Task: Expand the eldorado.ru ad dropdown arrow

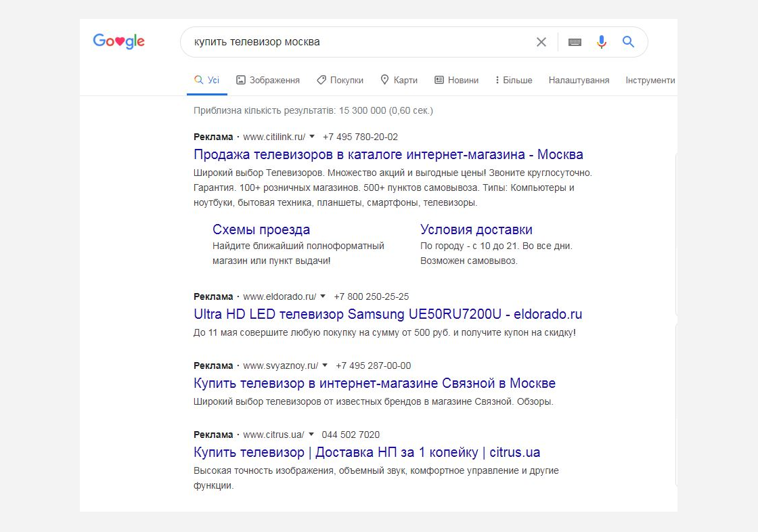Action: pyautogui.click(x=323, y=296)
